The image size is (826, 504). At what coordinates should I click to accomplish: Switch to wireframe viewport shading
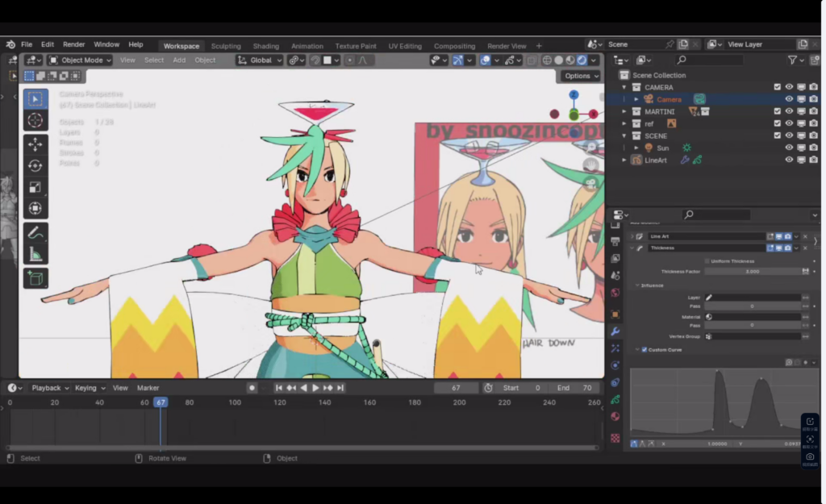pos(548,60)
